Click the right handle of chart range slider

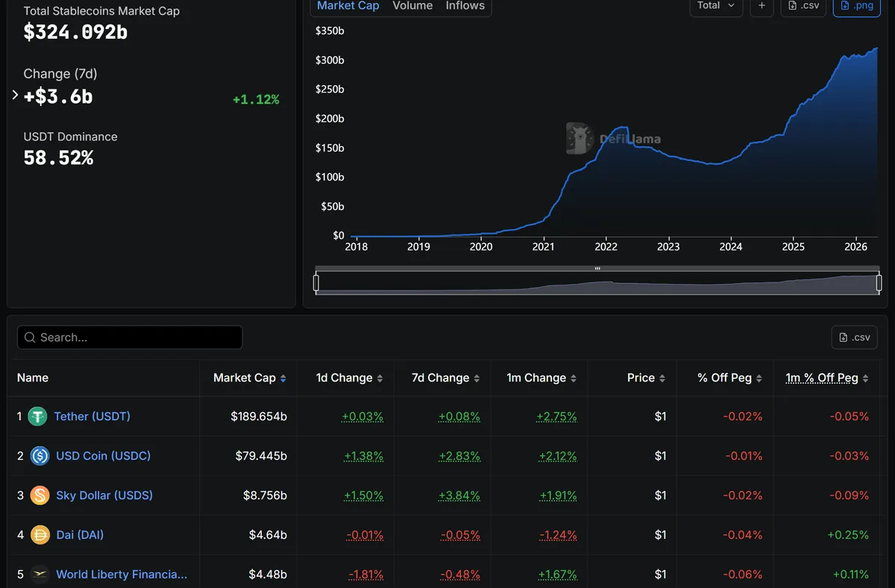(x=879, y=283)
